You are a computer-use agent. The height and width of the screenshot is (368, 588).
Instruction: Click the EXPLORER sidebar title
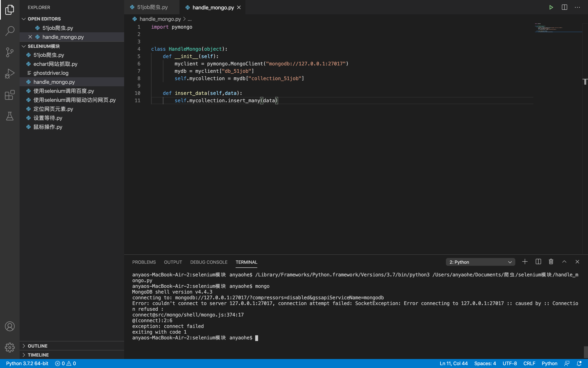click(39, 7)
